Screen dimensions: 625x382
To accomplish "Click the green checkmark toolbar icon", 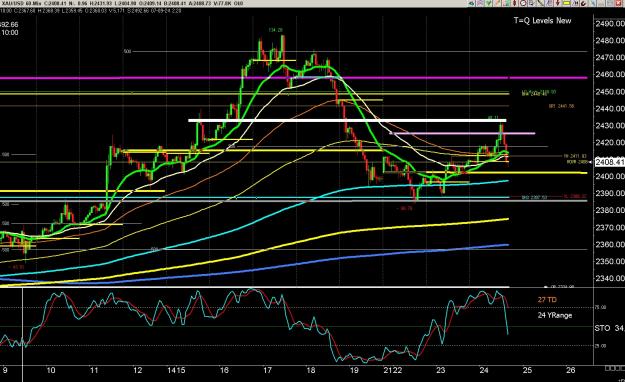I will 488,4.
